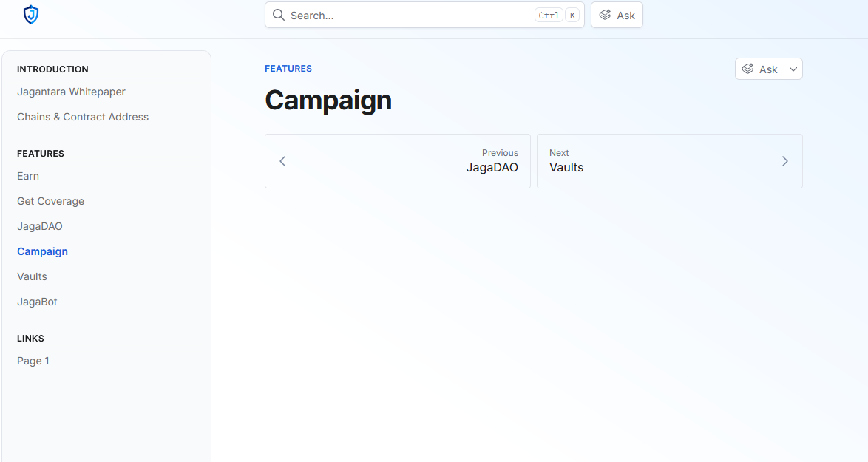Open Vaults from the sidebar
This screenshot has width=868, height=462.
click(32, 276)
